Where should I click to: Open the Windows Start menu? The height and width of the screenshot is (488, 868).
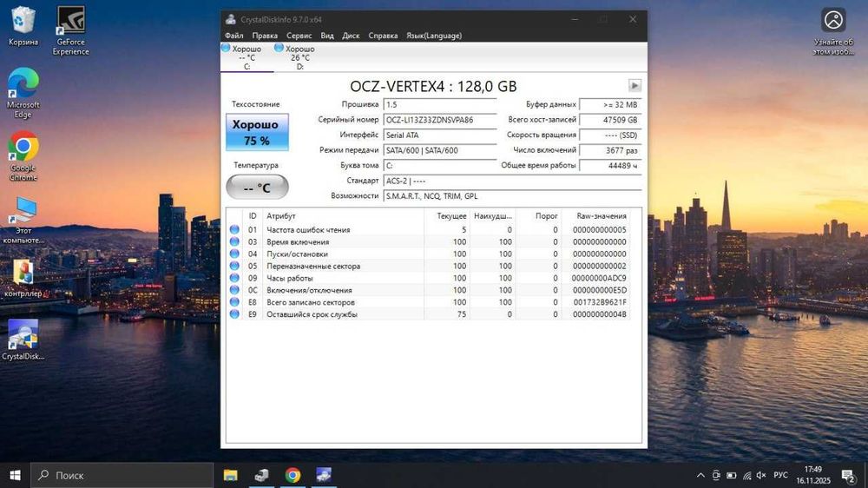(15, 475)
